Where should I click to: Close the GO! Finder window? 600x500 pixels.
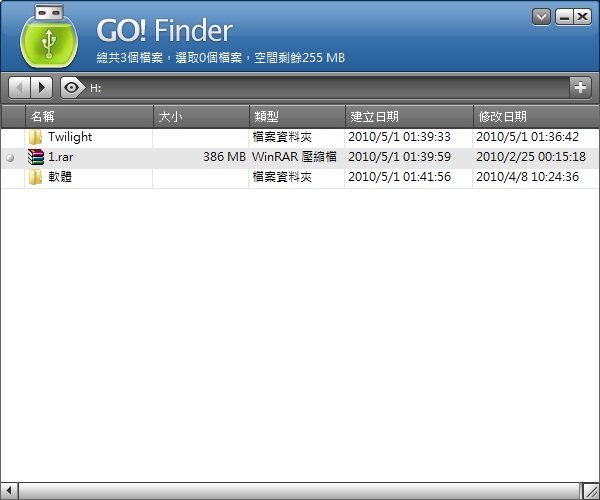[582, 17]
